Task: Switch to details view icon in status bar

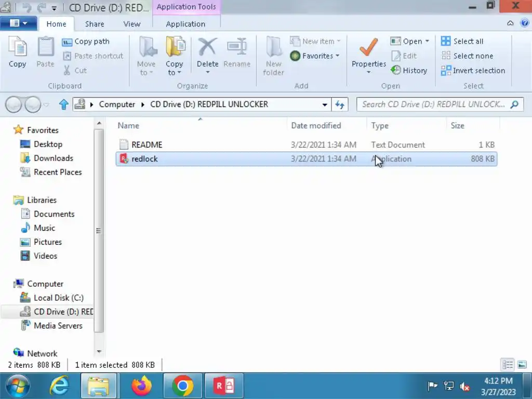Action: click(508, 365)
